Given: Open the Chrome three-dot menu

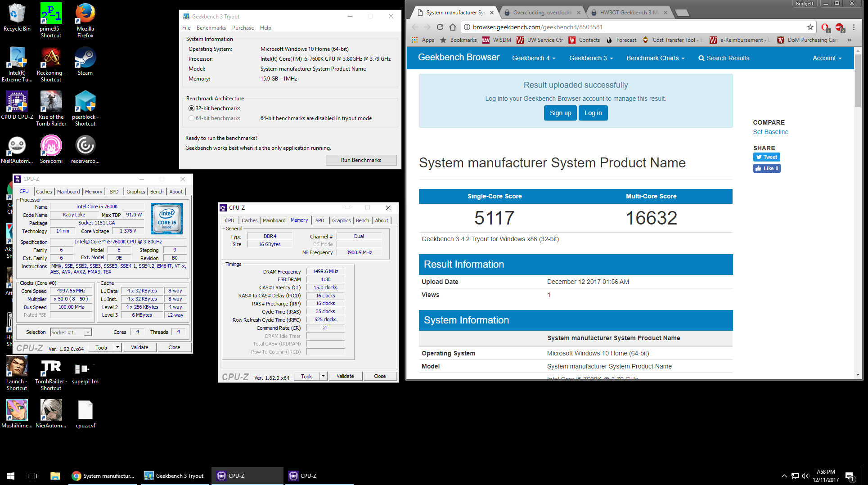Looking at the screenshot, I should (854, 27).
